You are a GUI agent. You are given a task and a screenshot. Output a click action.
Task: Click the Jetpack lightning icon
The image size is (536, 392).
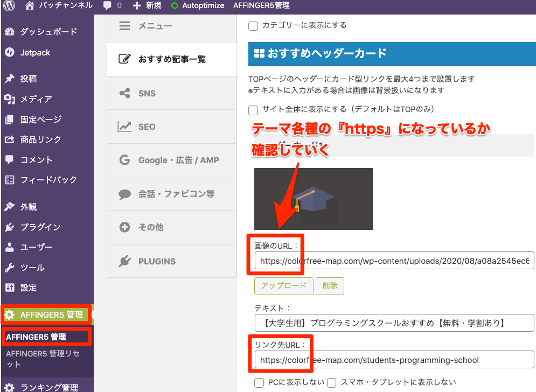click(x=10, y=52)
